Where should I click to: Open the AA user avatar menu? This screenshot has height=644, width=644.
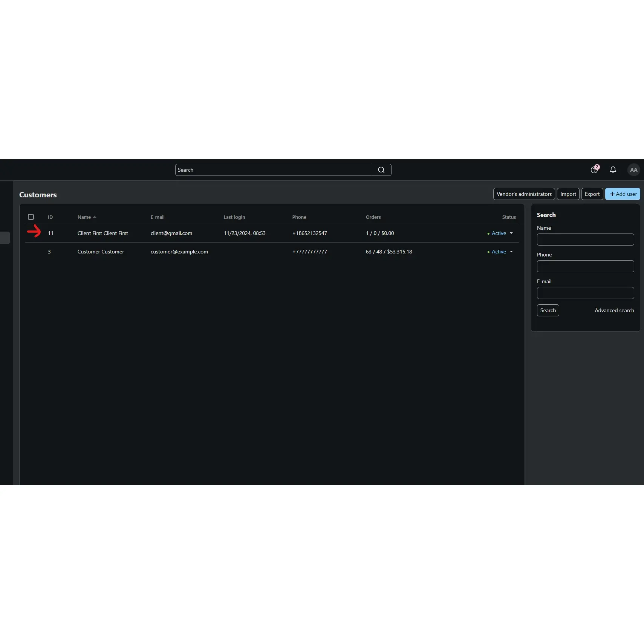coord(633,170)
